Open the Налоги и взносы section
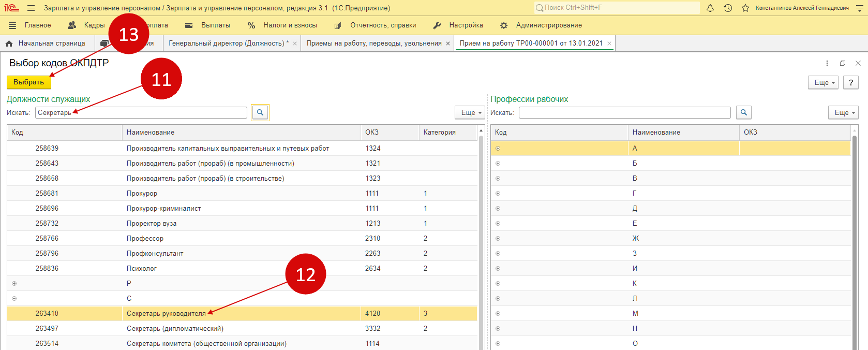 tap(282, 25)
